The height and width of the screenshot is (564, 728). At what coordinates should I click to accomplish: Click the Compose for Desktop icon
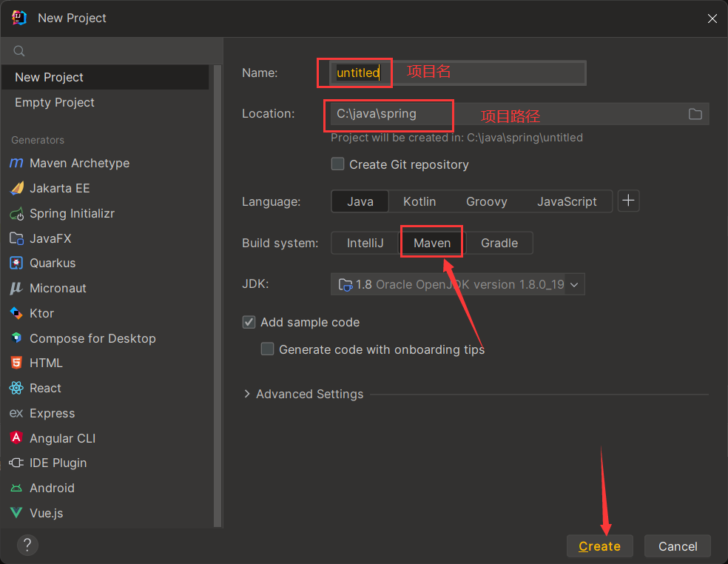point(16,338)
